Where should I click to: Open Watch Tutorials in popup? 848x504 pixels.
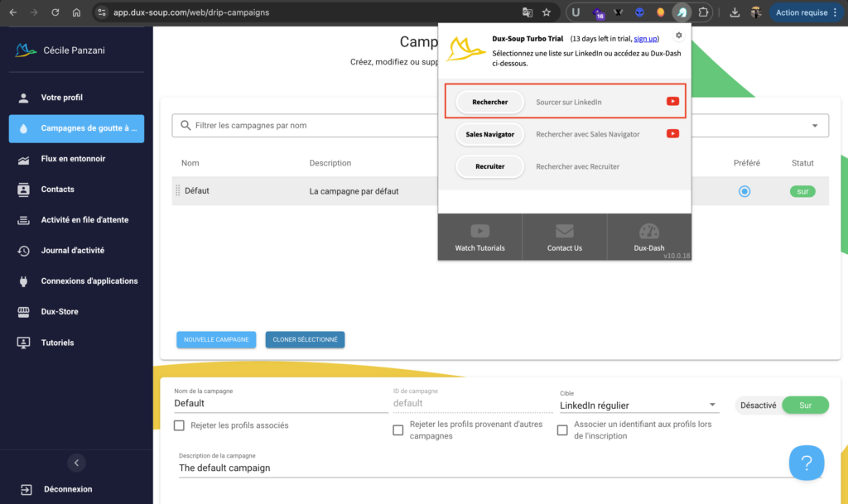479,238
